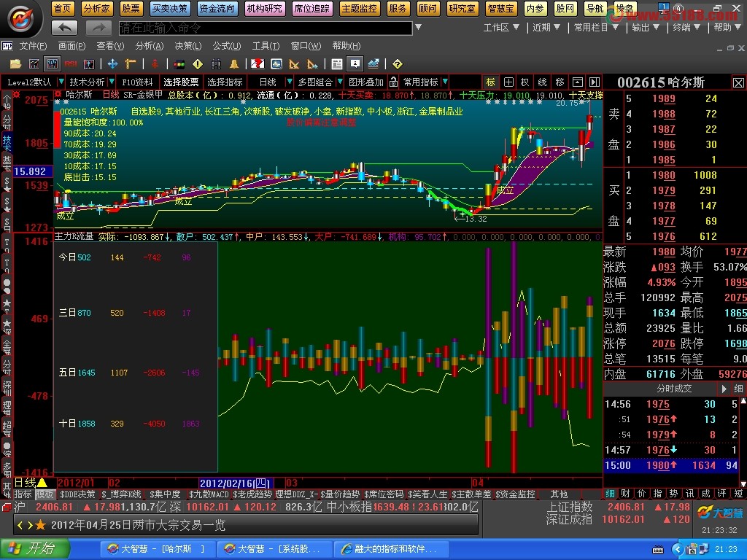Open the 常用指标 dropdown arrow
This screenshot has width=747, height=560.
(x=445, y=82)
